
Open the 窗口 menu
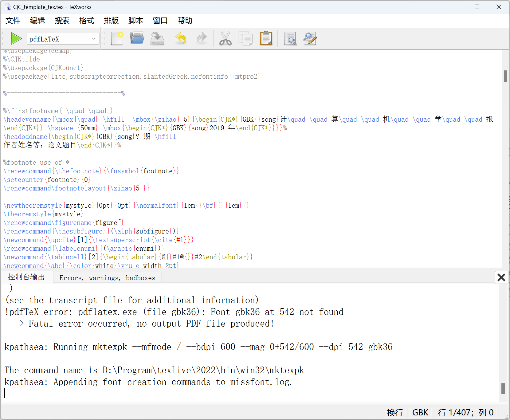[160, 21]
